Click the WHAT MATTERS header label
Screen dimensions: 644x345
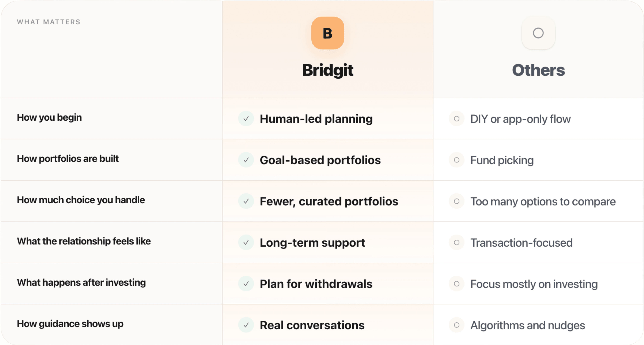[x=49, y=22]
